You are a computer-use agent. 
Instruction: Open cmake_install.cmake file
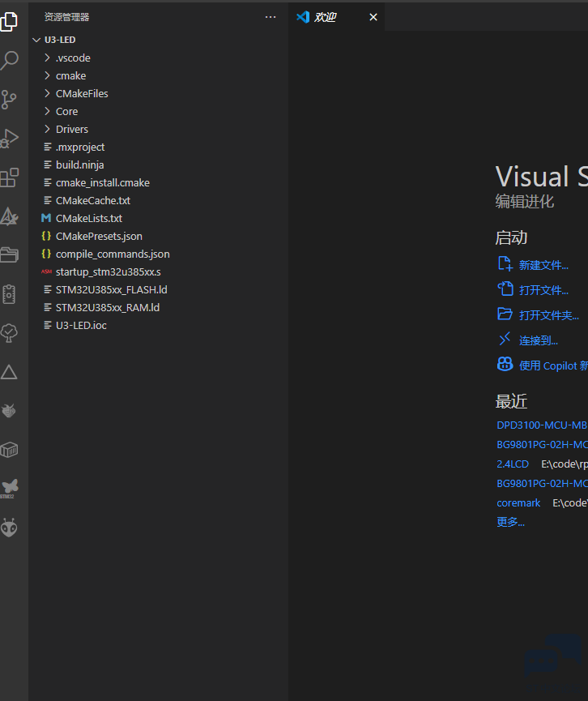pos(158,183)
